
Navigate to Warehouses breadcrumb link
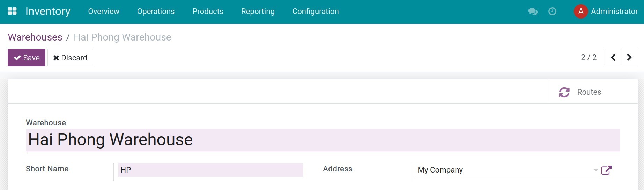point(35,37)
